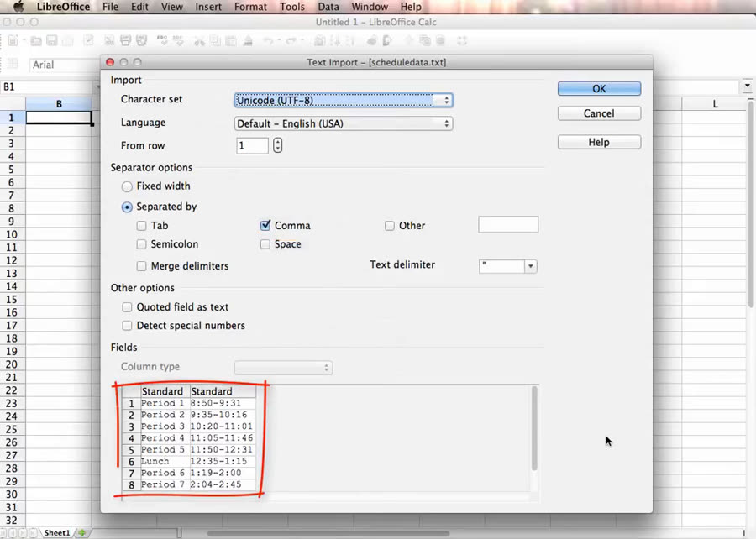Click the Hyperlink toolbar icon
This screenshot has height=539, width=756.
point(319,41)
